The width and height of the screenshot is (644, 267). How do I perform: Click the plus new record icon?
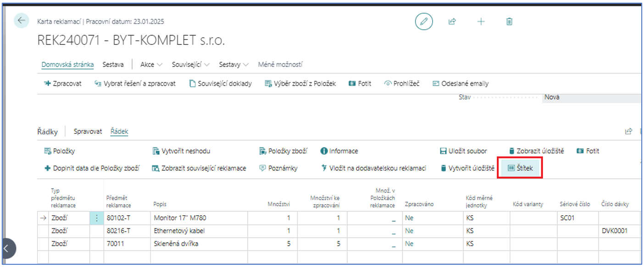pos(481,22)
